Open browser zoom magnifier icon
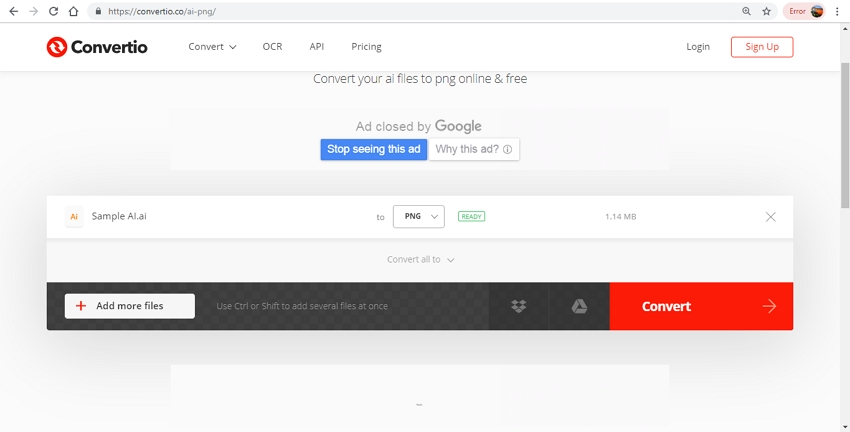850x432 pixels. click(x=746, y=11)
